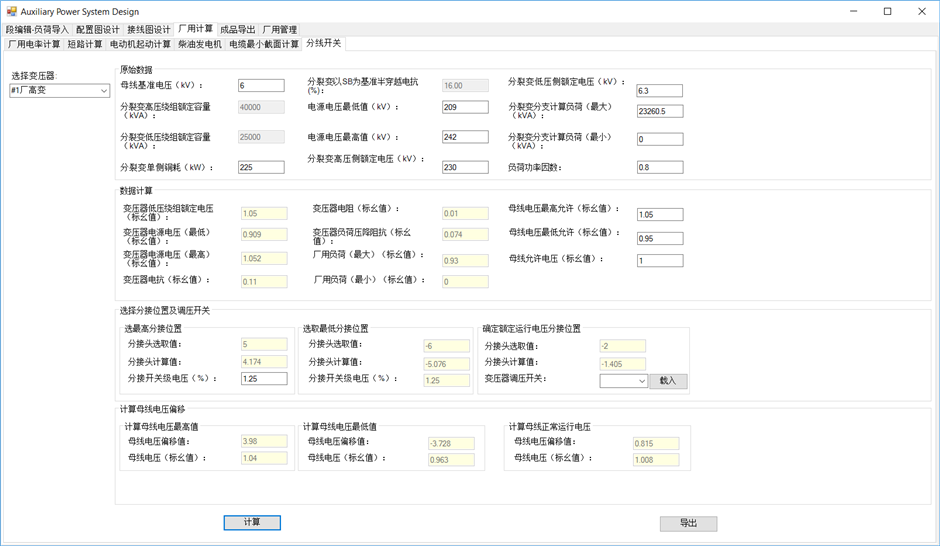Viewport: 940px width, 546px height.
Task: Click the Auxiliary Power System Design app icon
Action: (11, 11)
